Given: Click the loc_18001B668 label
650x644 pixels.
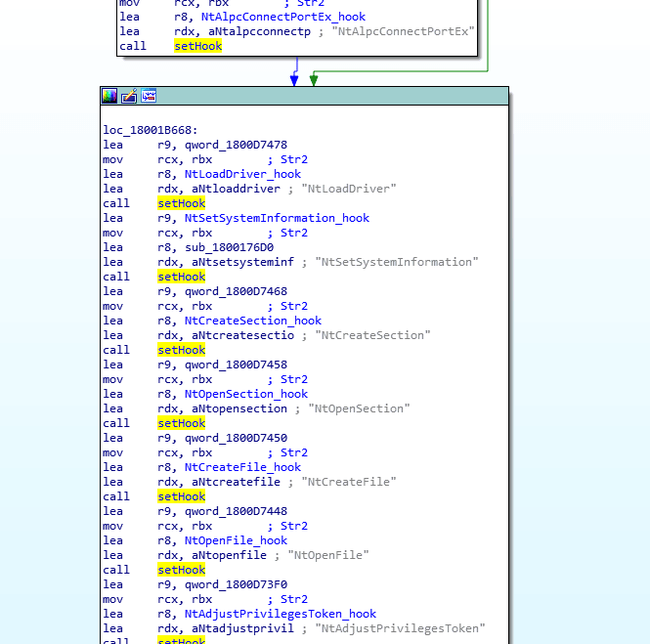Looking at the screenshot, I should click(151, 130).
